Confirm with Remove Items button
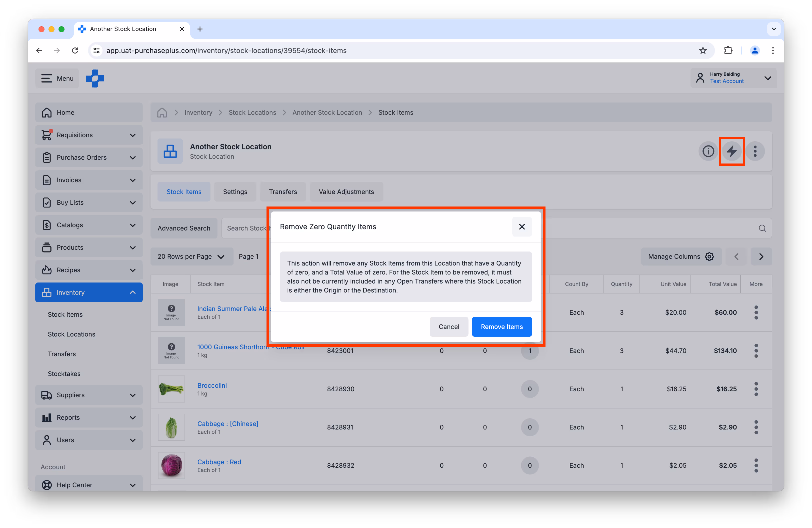Image resolution: width=812 pixels, height=528 pixels. [501, 327]
